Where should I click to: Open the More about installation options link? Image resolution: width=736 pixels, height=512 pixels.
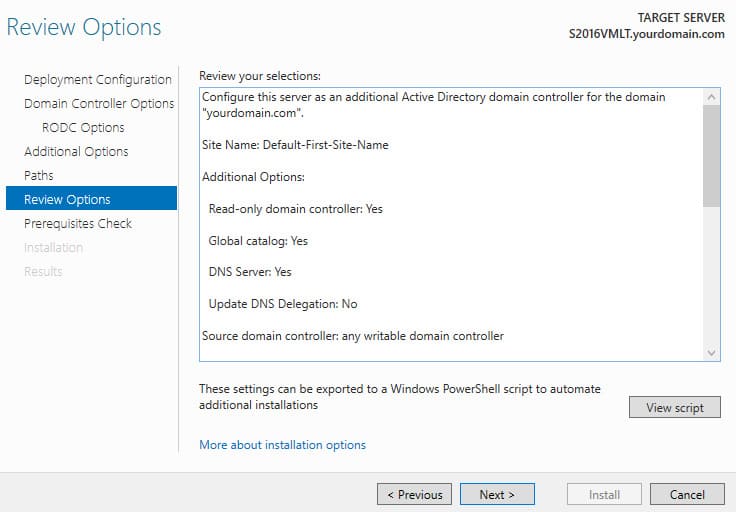coord(282,445)
